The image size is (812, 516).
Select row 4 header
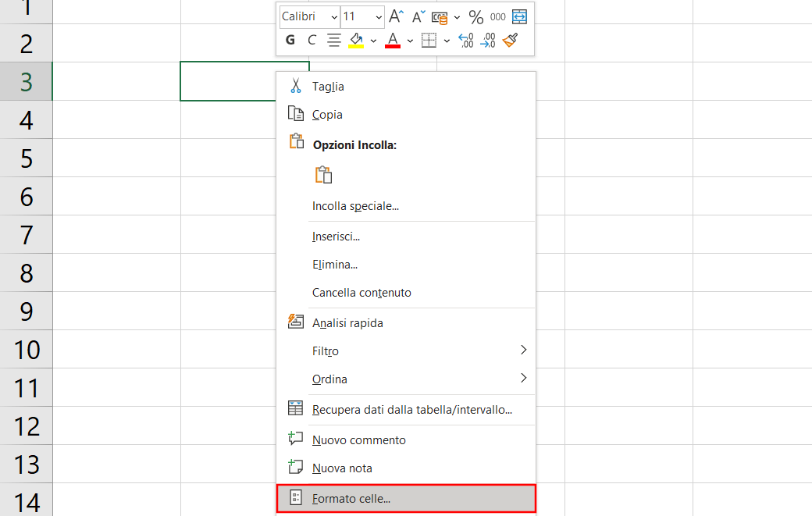pyautogui.click(x=26, y=119)
